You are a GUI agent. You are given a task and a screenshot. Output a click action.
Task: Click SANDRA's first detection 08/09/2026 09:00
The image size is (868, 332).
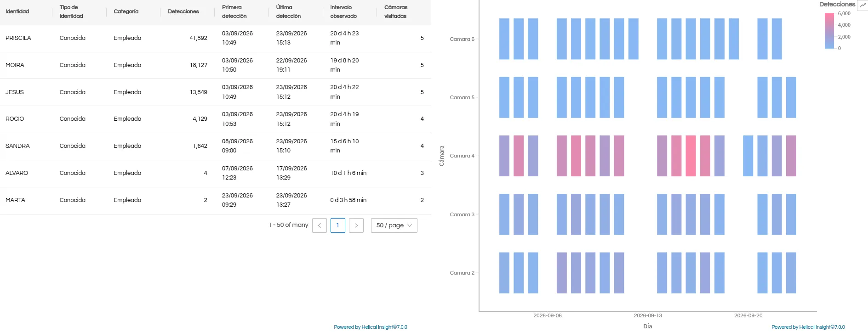(x=237, y=146)
